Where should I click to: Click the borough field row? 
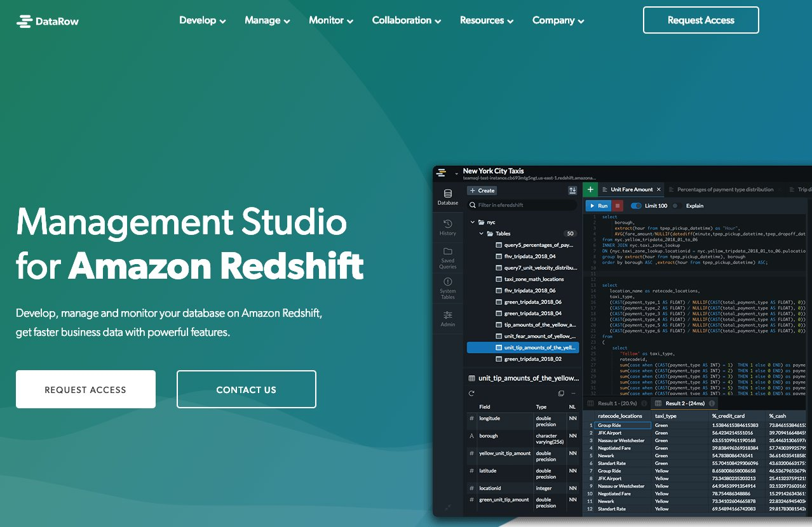coord(523,439)
